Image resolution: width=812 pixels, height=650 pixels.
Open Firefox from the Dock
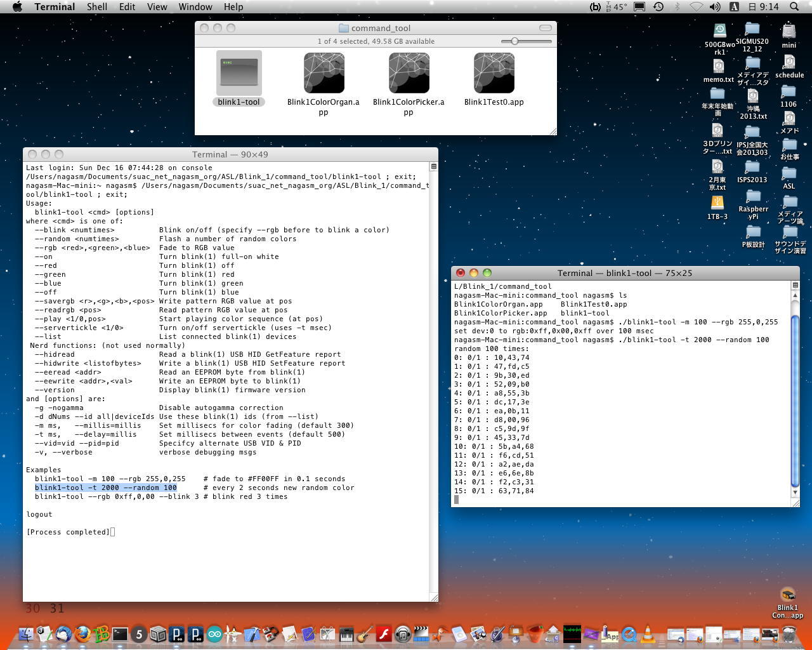82,633
